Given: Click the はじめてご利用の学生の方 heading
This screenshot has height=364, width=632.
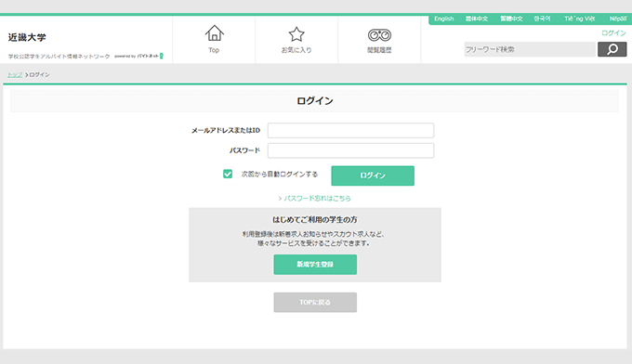Looking at the screenshot, I should pyautogui.click(x=315, y=219).
